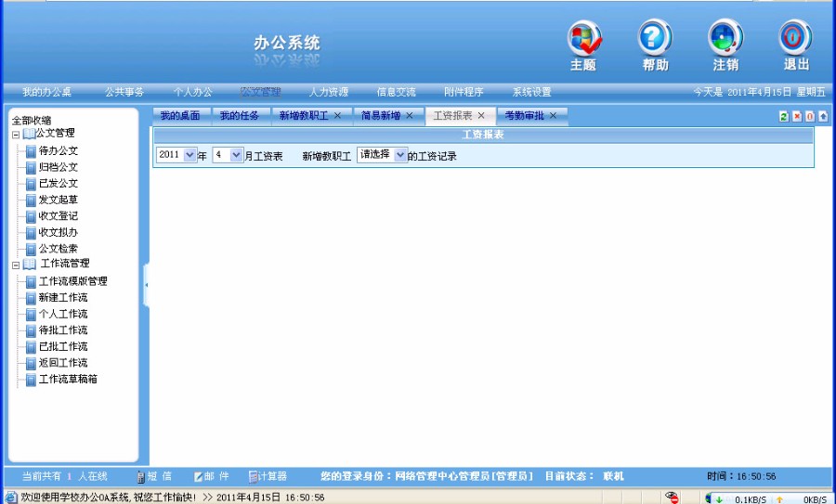
Task: Click the icon beside 新建工作流
Action: pyautogui.click(x=31, y=298)
